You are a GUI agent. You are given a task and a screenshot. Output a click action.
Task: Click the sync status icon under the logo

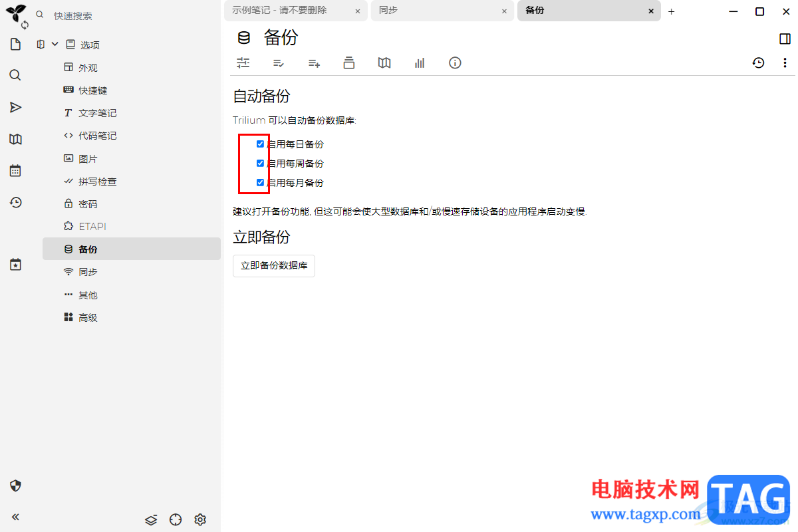click(x=25, y=25)
